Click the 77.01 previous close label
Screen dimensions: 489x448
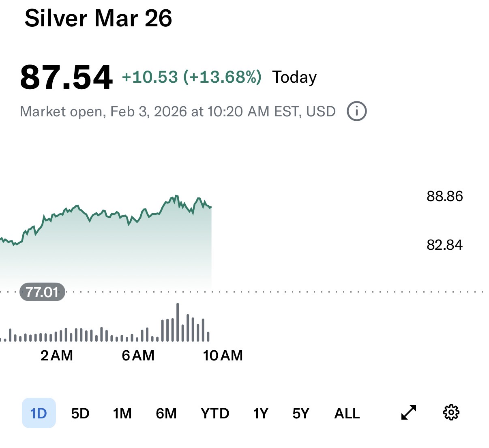(x=42, y=292)
